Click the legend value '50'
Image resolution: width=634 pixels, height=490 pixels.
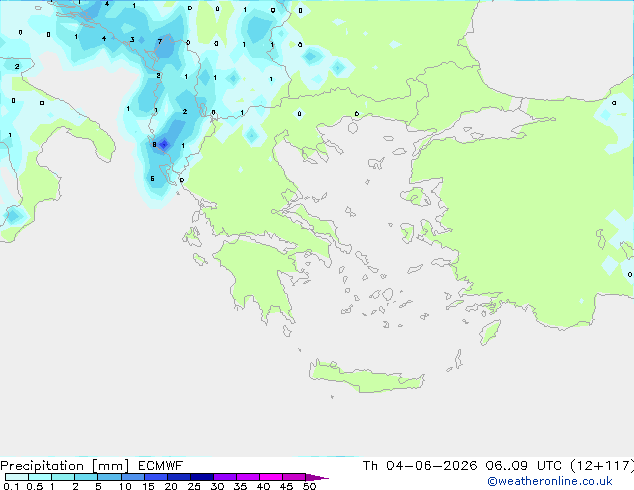[x=309, y=486]
